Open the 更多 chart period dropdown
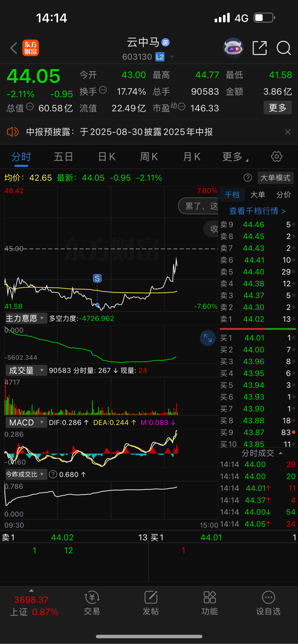298x644 pixels. pyautogui.click(x=235, y=157)
